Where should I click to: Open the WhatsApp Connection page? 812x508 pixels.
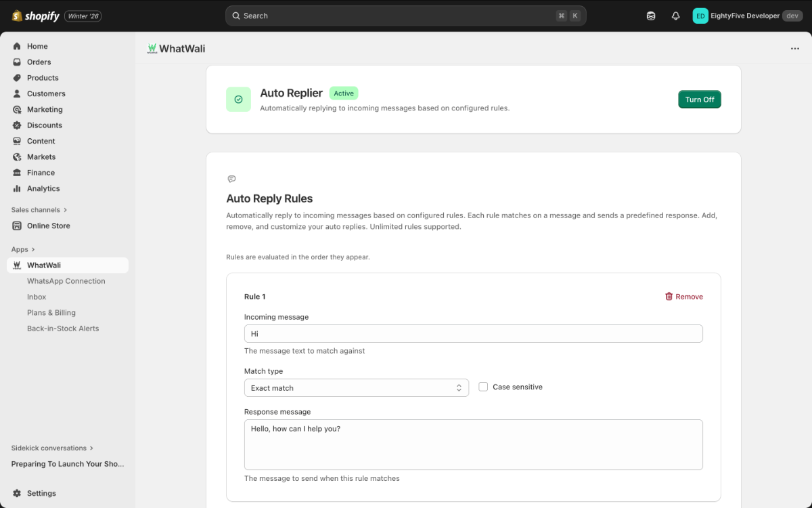click(66, 280)
